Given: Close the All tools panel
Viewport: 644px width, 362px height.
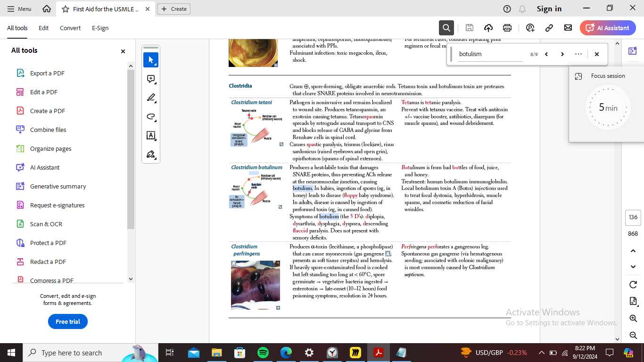Looking at the screenshot, I should point(123,51).
